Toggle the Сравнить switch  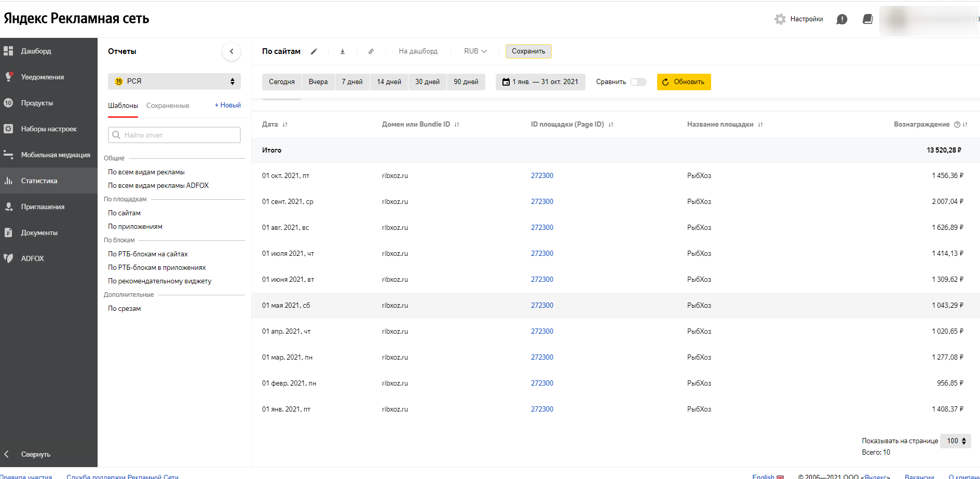tap(638, 82)
